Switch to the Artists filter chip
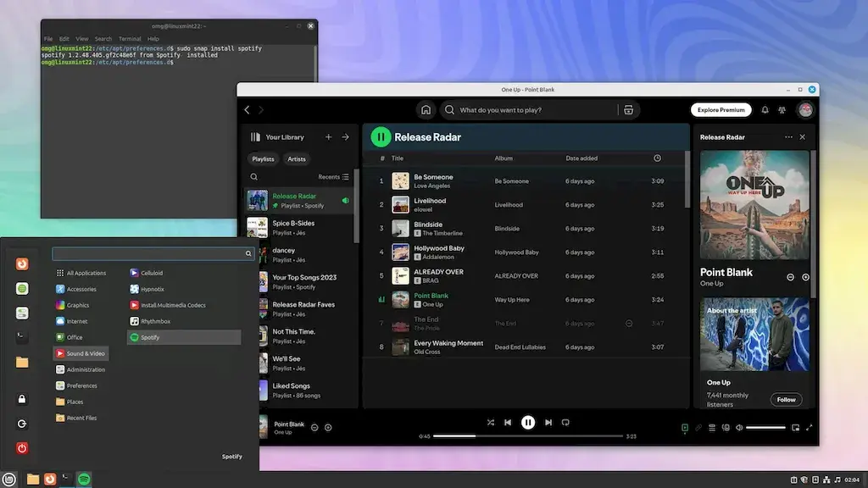The height and width of the screenshot is (488, 868). (296, 158)
